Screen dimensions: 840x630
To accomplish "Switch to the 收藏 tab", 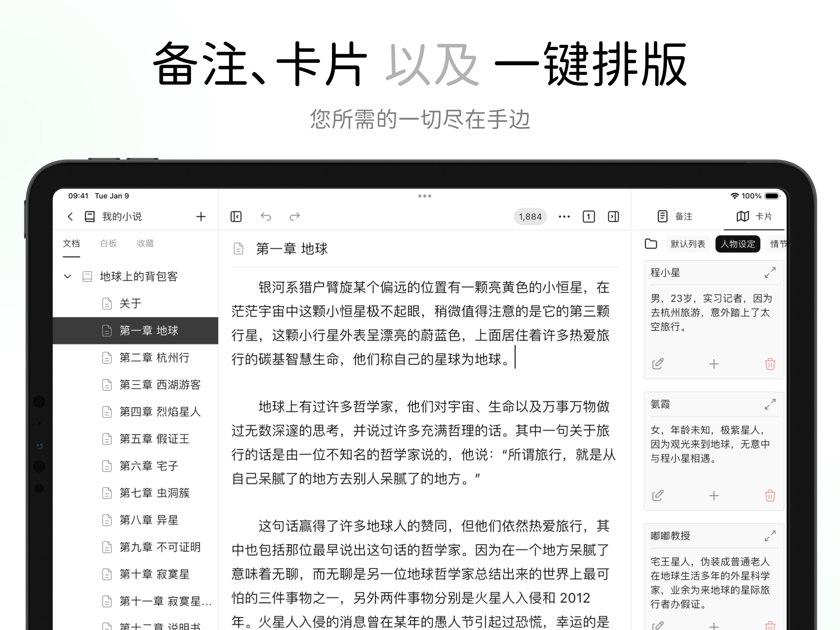I will click(145, 243).
